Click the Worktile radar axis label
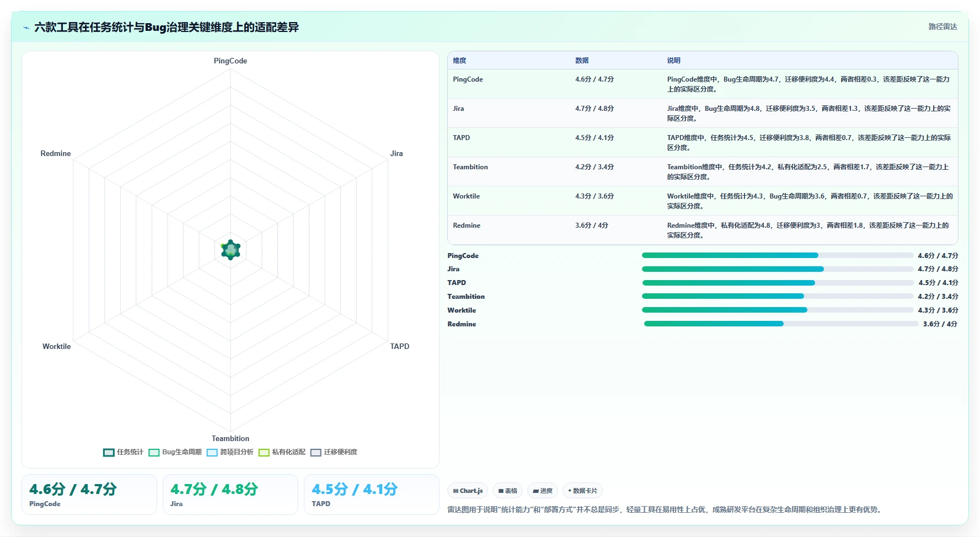 coord(57,346)
